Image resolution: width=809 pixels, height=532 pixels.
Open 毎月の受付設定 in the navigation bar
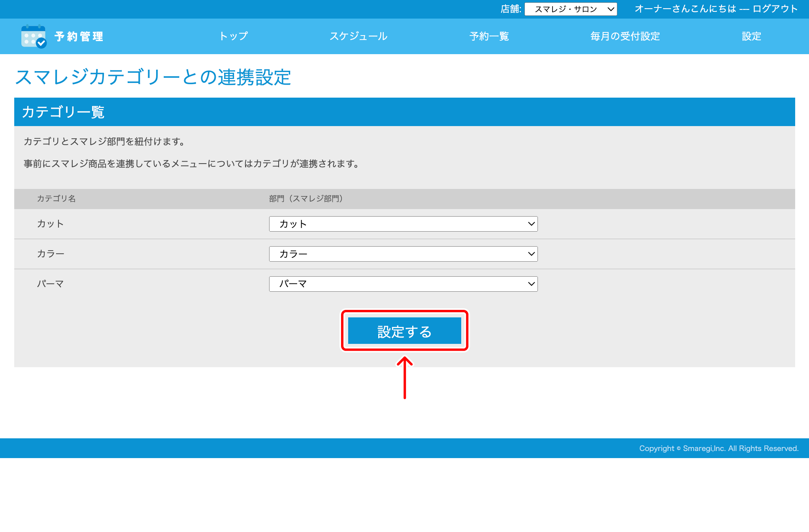(x=625, y=36)
